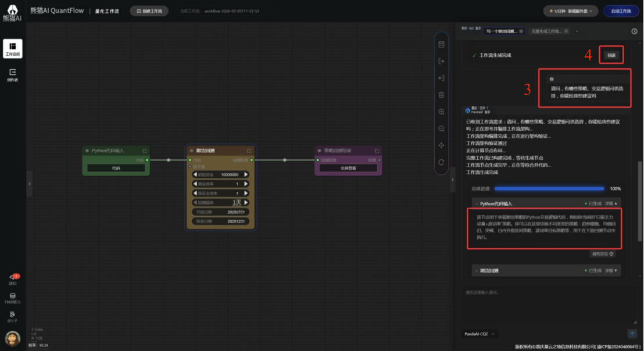The image size is (644, 351).
Task: Click the connection midpoint between Python and 期货回测
Action: [x=169, y=160]
